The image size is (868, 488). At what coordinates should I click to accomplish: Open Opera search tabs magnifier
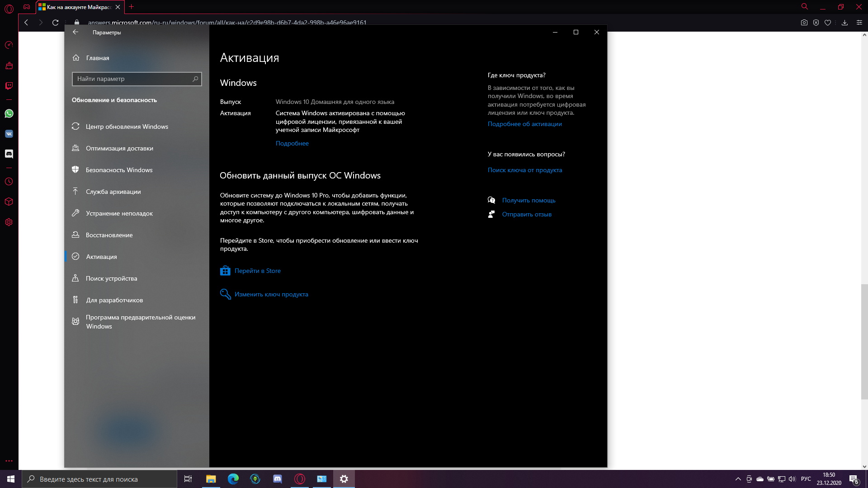point(805,7)
